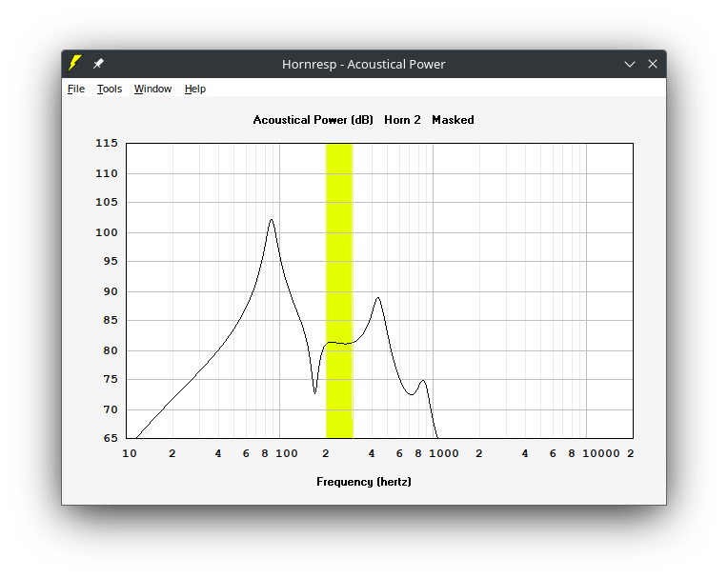Open the Window menu
The height and width of the screenshot is (578, 728).
tap(152, 89)
